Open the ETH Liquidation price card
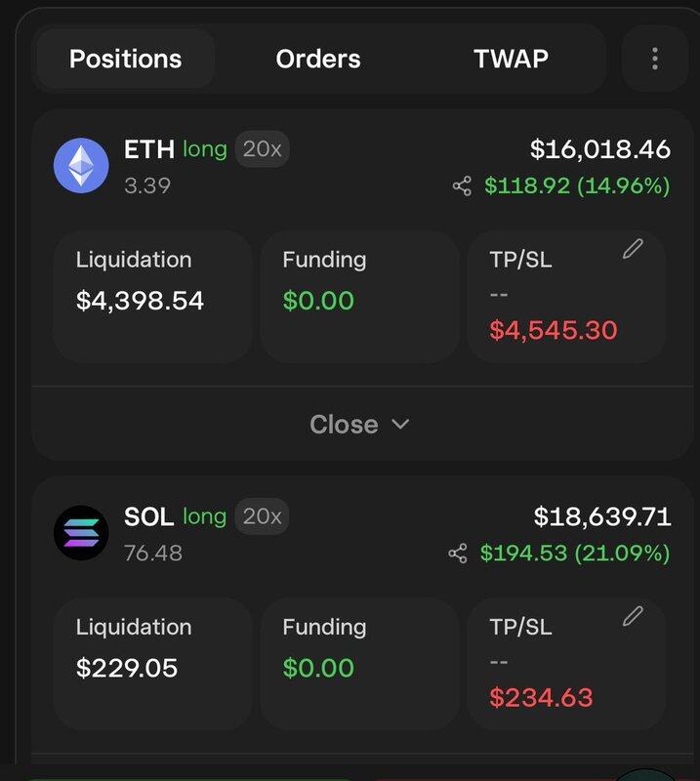Screen dimensions: 700x781 (152, 297)
